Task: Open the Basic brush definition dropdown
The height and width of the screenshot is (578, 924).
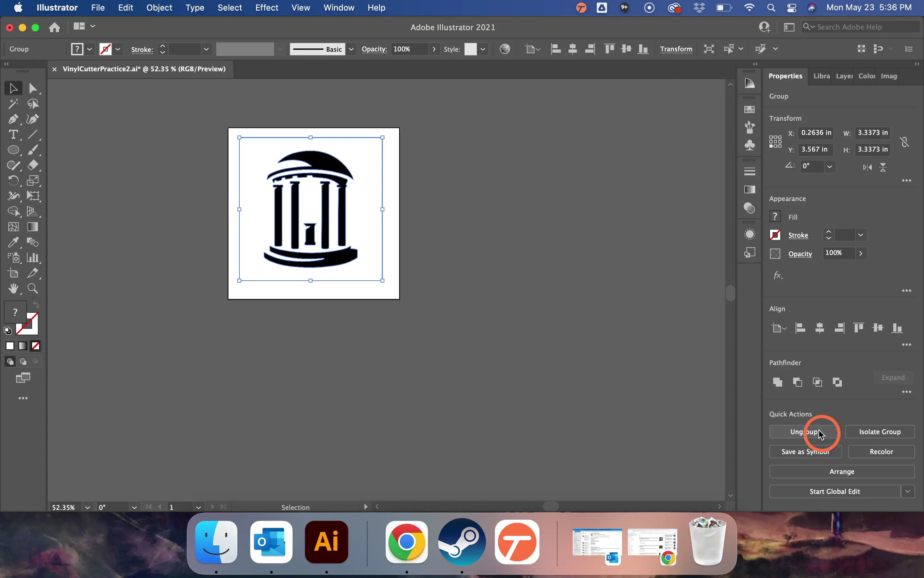Action: (x=351, y=49)
